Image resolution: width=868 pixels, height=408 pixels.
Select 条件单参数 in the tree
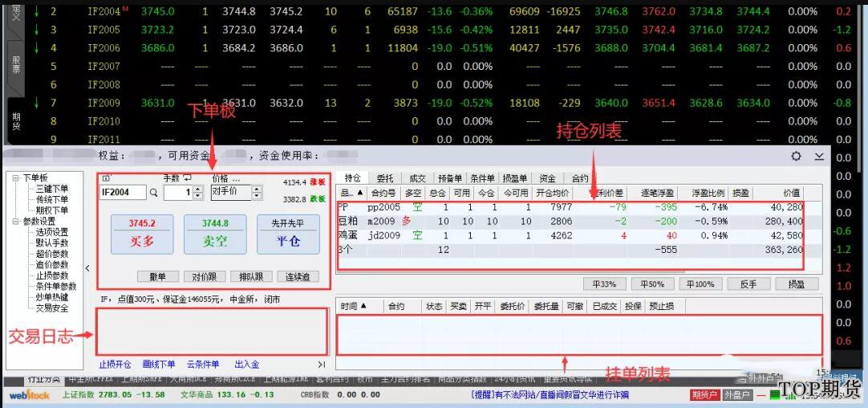(x=56, y=287)
